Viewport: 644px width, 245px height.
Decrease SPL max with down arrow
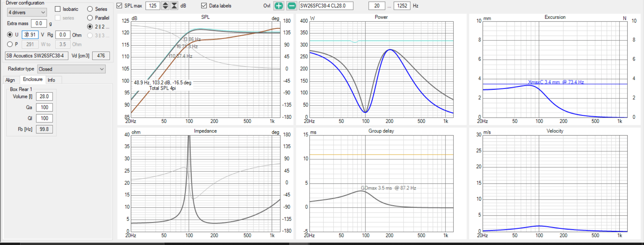165,8
